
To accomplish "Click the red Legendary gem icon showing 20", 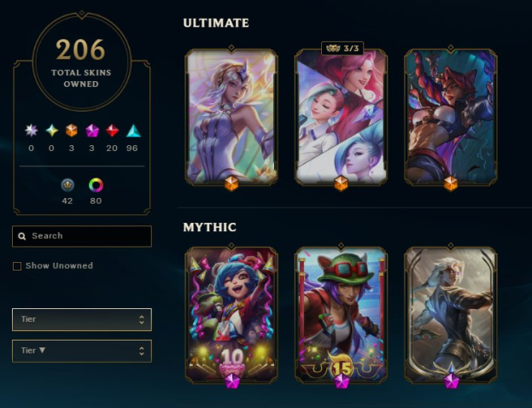I will click(x=112, y=131).
